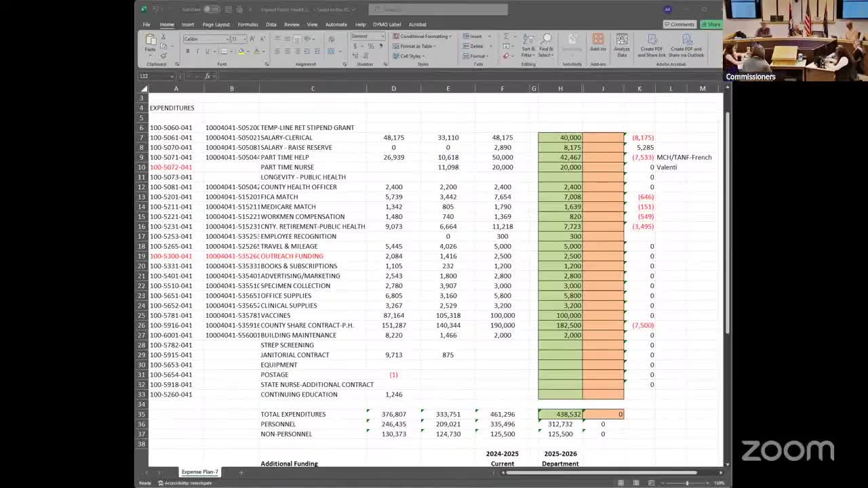Click the Paste clipboard icon
The width and height of the screenshot is (868, 488).
[x=150, y=42]
